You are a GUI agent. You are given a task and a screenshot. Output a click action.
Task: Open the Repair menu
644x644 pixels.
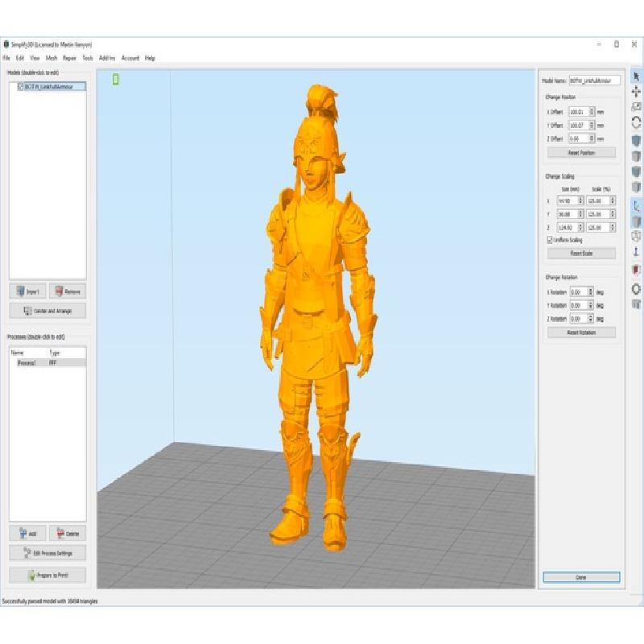tap(69, 58)
